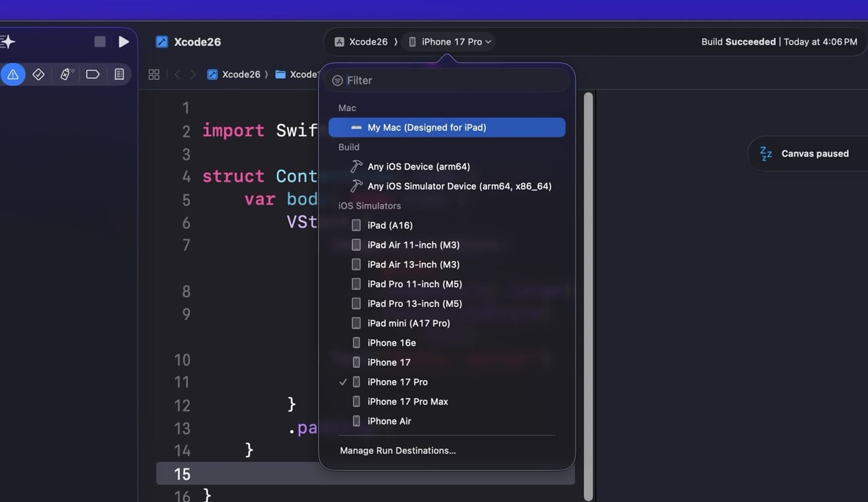The height and width of the screenshot is (502, 868).
Task: Click the closing brace on line 12
Action: coord(292,405)
